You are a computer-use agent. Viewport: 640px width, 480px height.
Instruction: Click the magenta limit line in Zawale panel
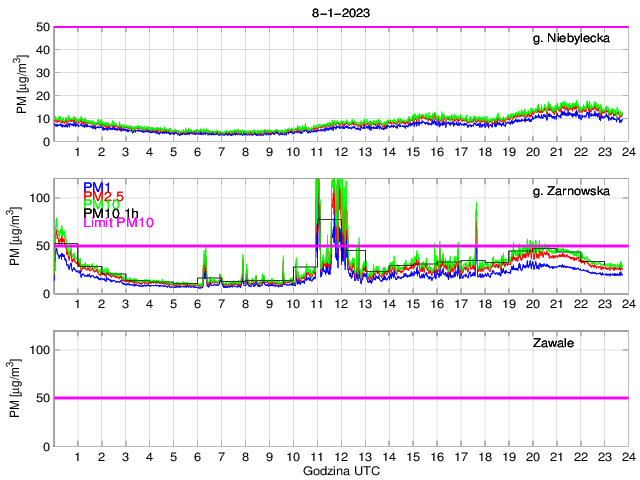click(340, 398)
